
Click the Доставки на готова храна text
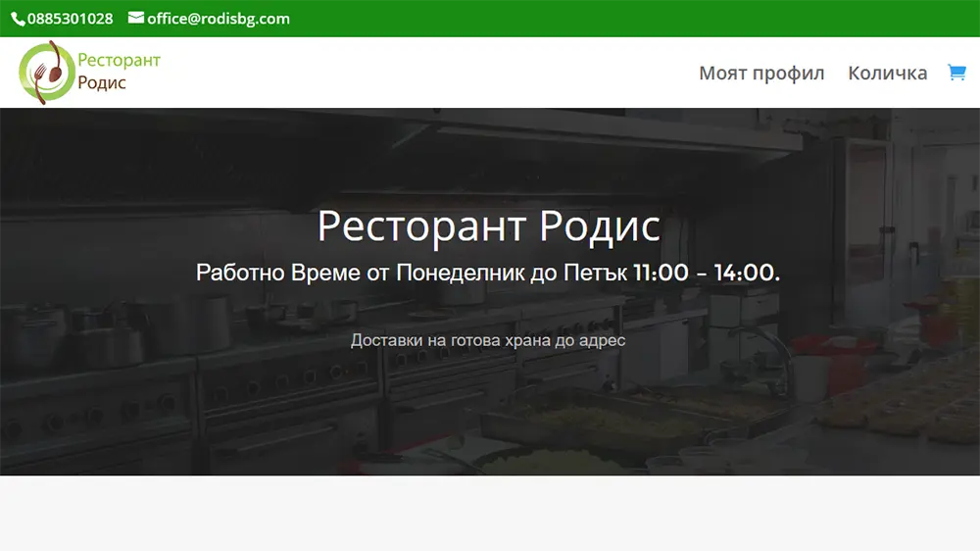(488, 340)
